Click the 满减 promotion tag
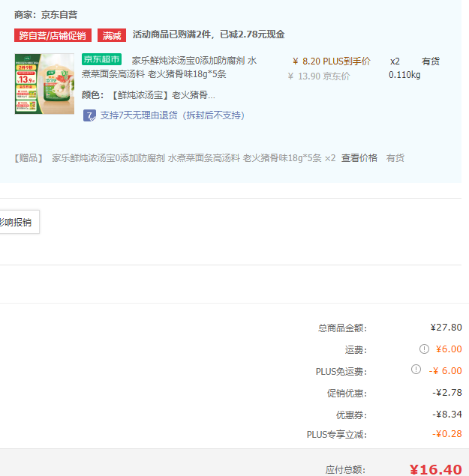This screenshot has height=476, width=469. point(112,35)
